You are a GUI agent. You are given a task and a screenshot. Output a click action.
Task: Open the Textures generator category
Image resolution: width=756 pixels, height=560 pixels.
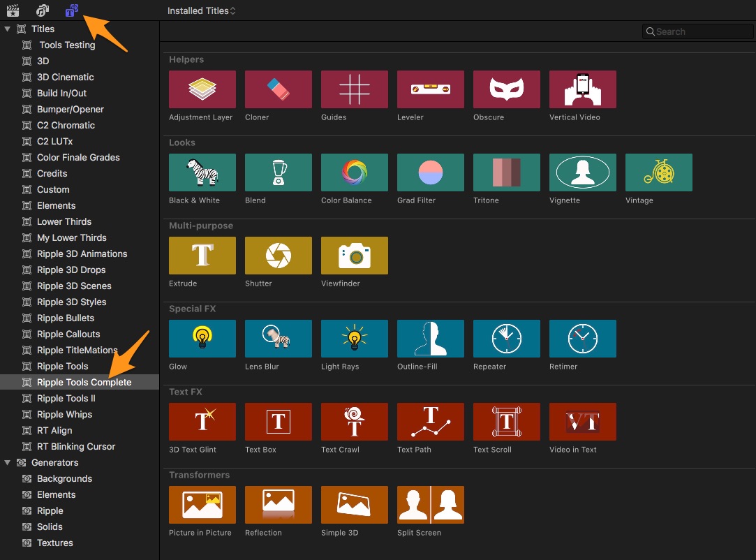click(x=80, y=543)
